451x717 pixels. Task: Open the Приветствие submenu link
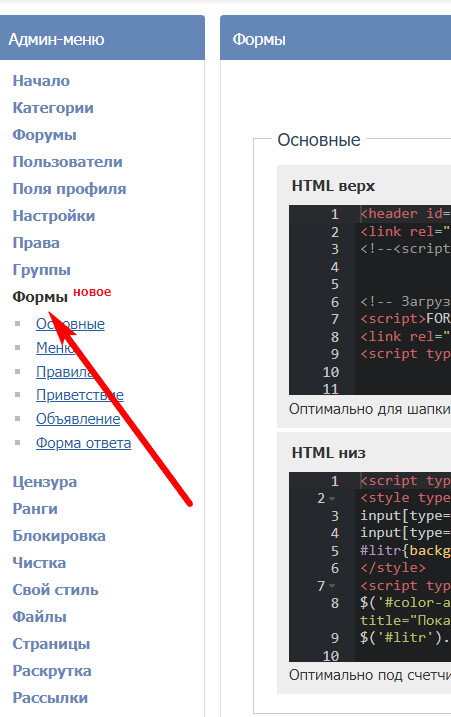(80, 395)
